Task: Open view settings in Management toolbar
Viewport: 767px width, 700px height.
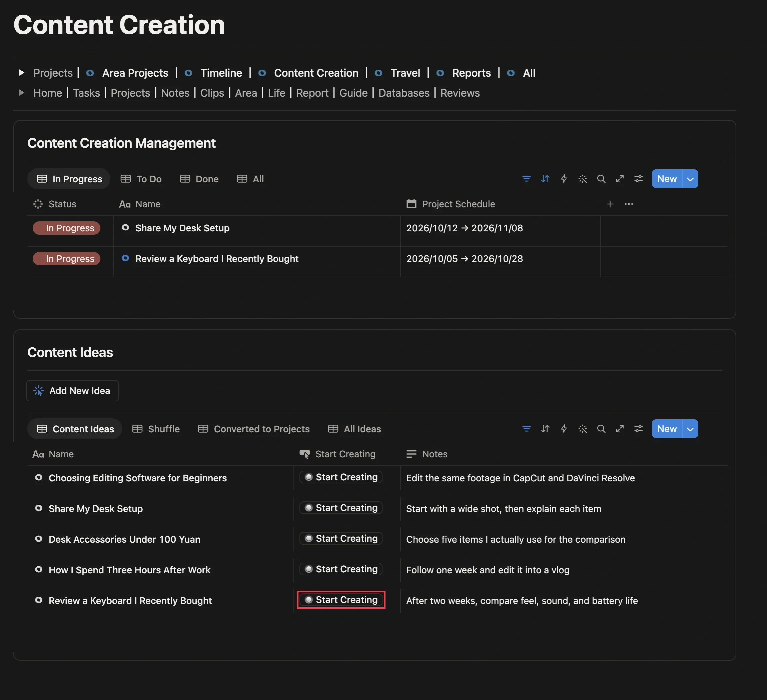Action: (638, 179)
